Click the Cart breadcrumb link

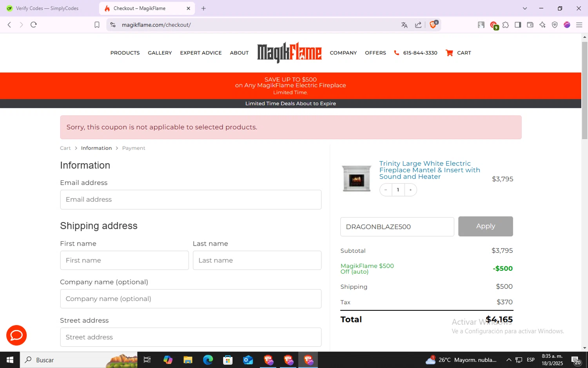click(65, 148)
